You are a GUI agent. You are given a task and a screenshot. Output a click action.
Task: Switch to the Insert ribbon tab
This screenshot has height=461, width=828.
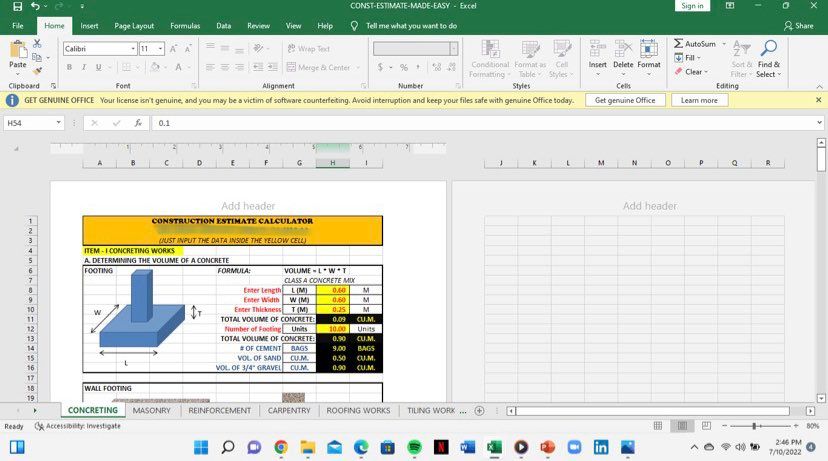89,25
